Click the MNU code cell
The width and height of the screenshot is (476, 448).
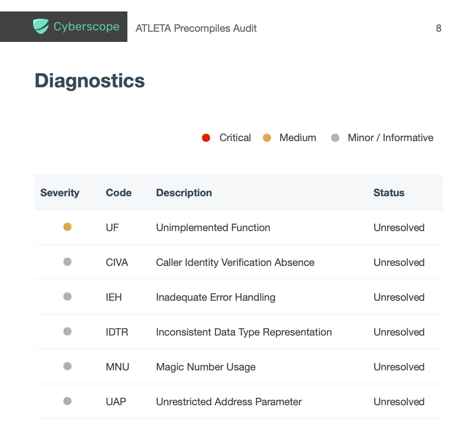(x=118, y=367)
